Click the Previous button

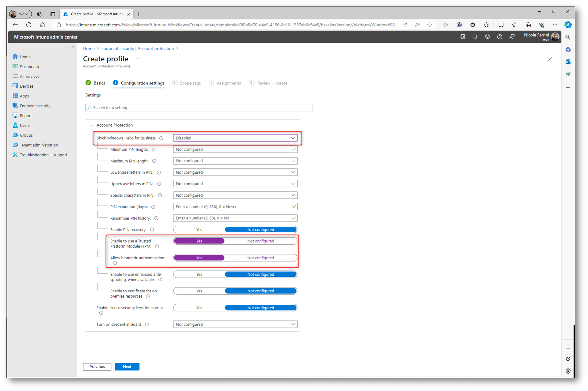(x=97, y=367)
